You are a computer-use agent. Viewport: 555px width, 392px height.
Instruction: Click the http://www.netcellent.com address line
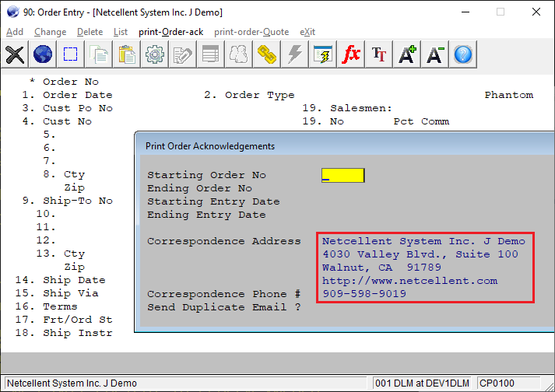click(x=410, y=281)
